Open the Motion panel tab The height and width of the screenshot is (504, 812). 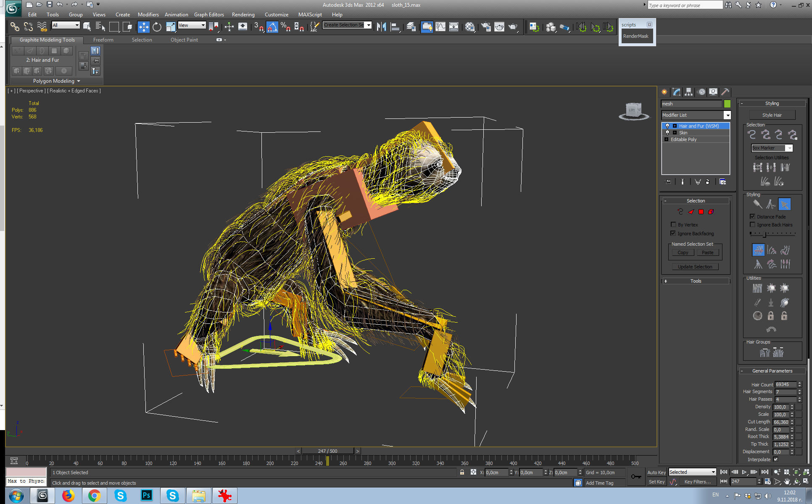[x=701, y=92]
